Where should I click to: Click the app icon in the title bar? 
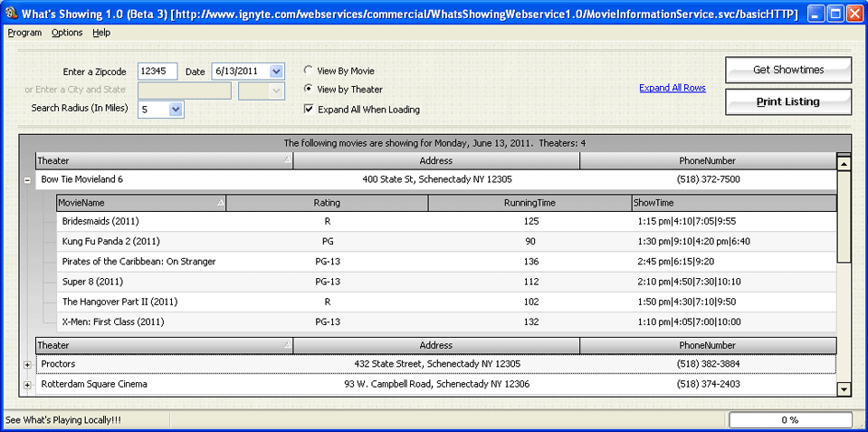(x=10, y=14)
